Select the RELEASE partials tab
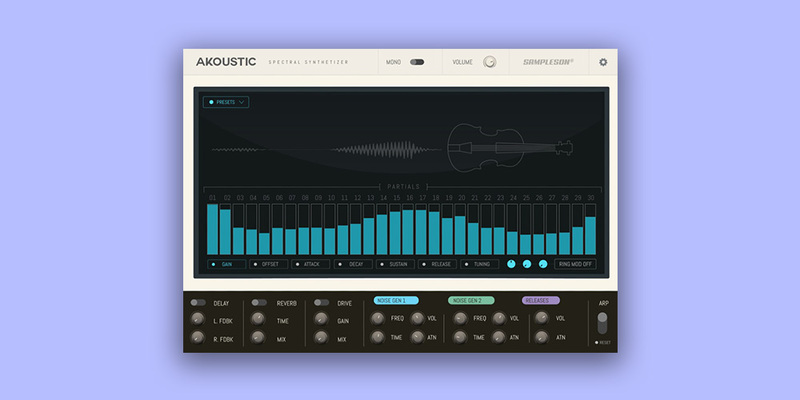800x400 pixels. click(x=437, y=264)
